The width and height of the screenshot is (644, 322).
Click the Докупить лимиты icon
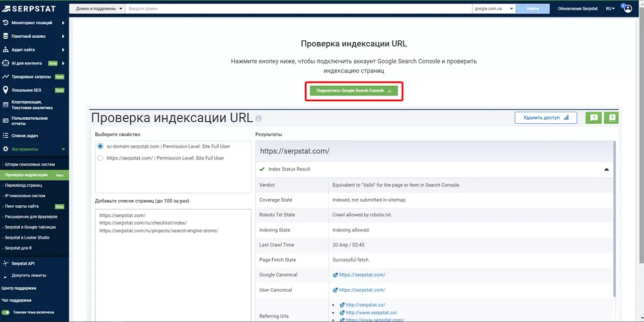click(x=6, y=276)
